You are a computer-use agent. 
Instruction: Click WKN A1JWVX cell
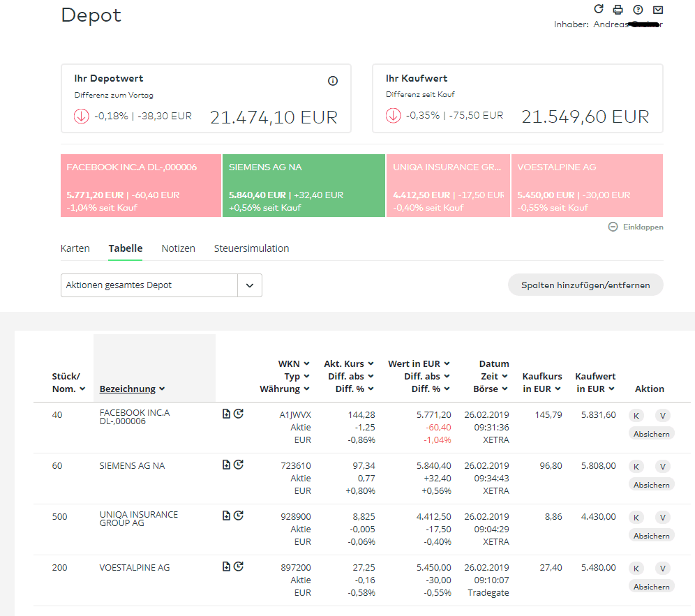295,415
